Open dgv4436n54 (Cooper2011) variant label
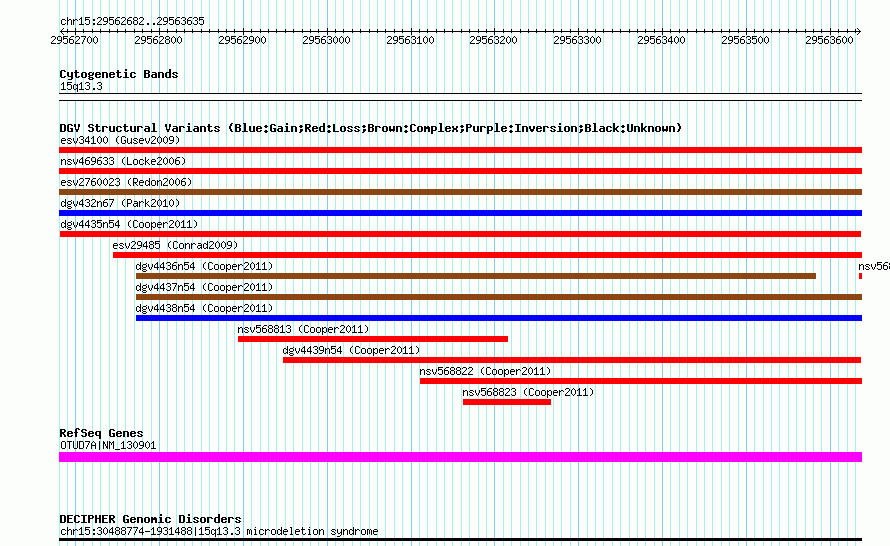 (x=204, y=266)
